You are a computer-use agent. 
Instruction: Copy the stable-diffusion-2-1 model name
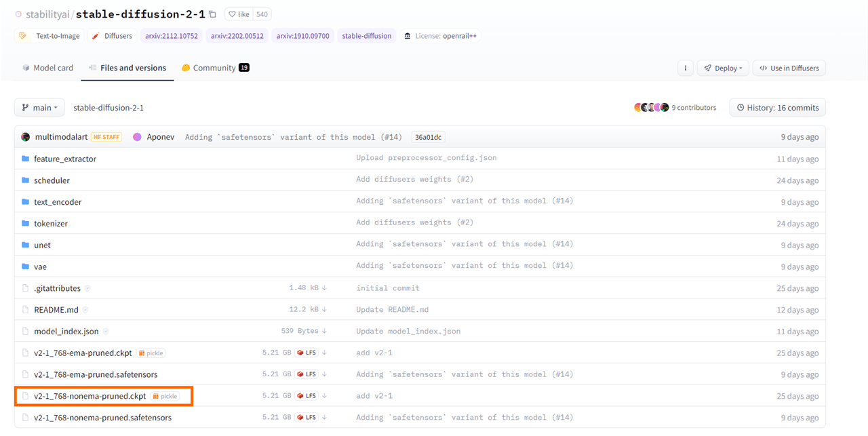[212, 14]
